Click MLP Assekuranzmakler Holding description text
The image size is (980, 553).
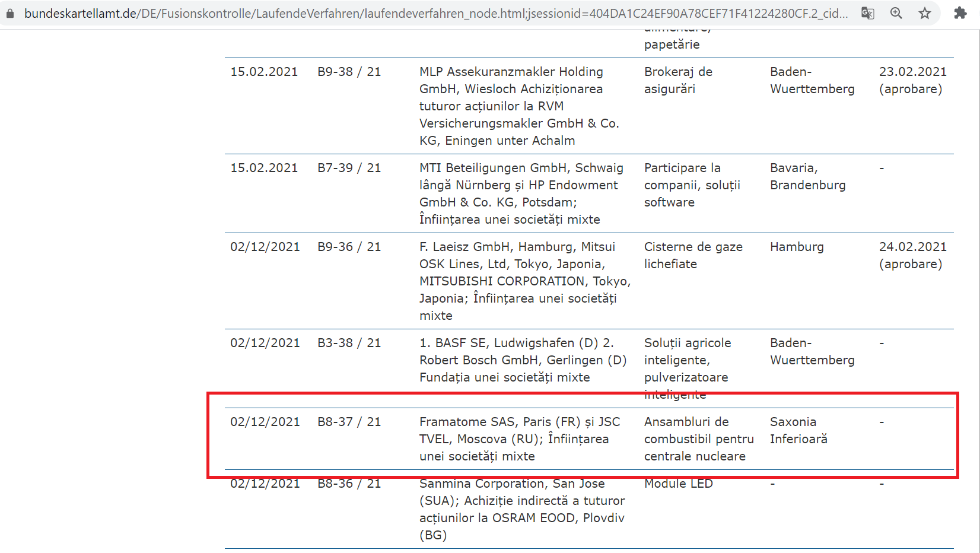(519, 106)
